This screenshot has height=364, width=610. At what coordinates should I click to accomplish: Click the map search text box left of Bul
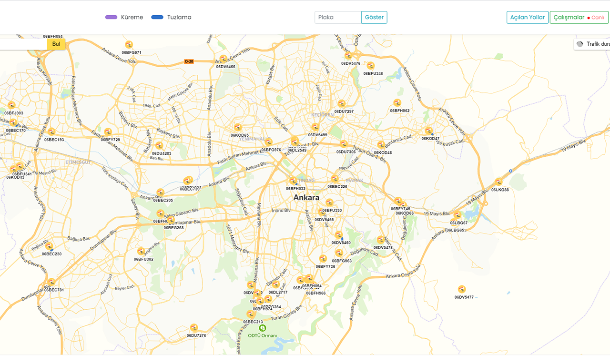coord(23,44)
